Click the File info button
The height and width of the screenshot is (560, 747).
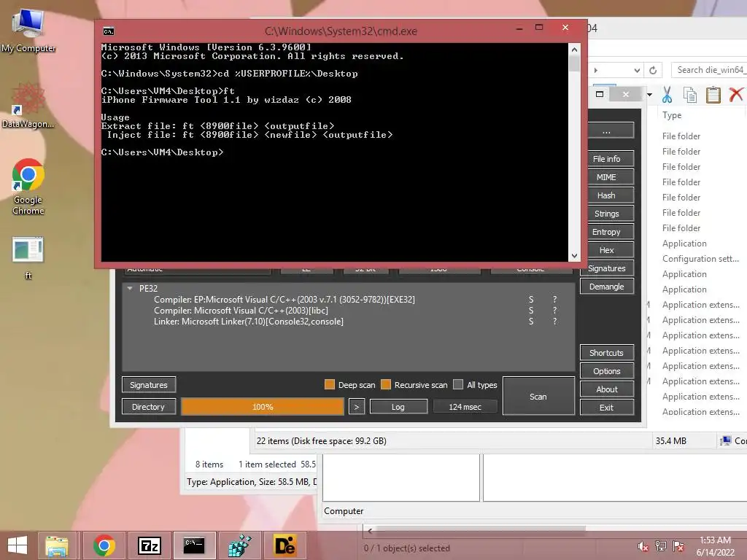tap(606, 158)
